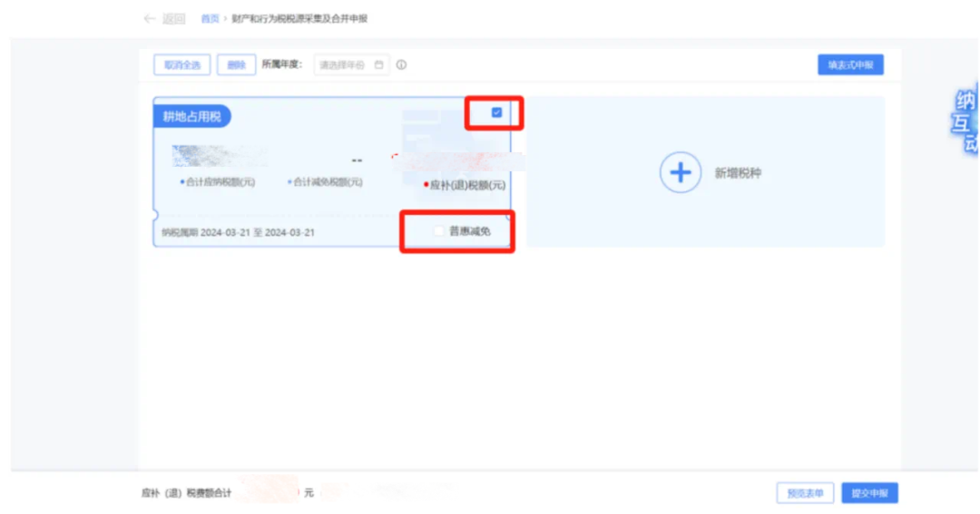Screen dimensions: 980x514
Task: Click the 预览表单 button
Action: 805,493
